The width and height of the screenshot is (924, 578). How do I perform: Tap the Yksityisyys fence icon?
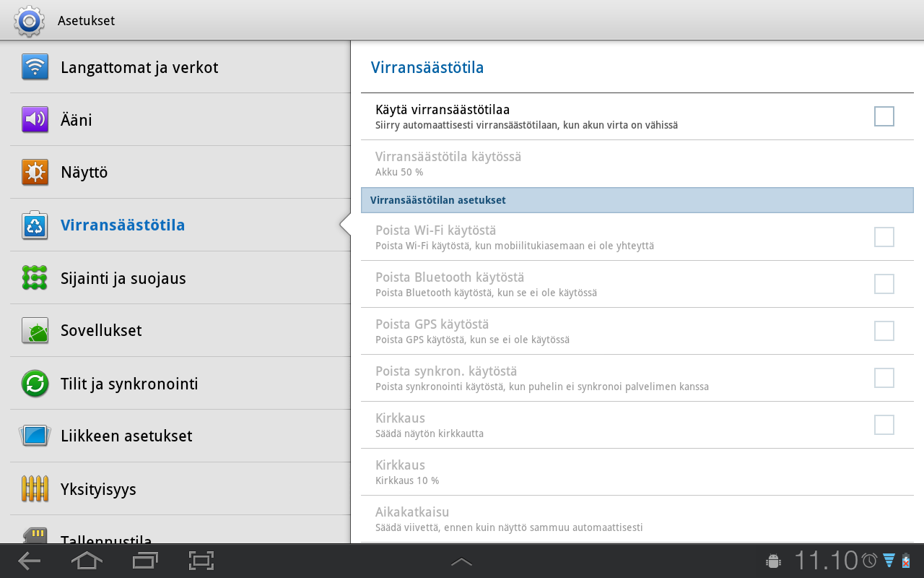[x=35, y=489]
